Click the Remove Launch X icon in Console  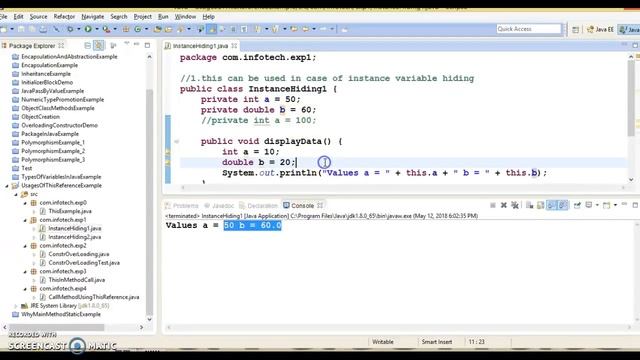click(504, 205)
